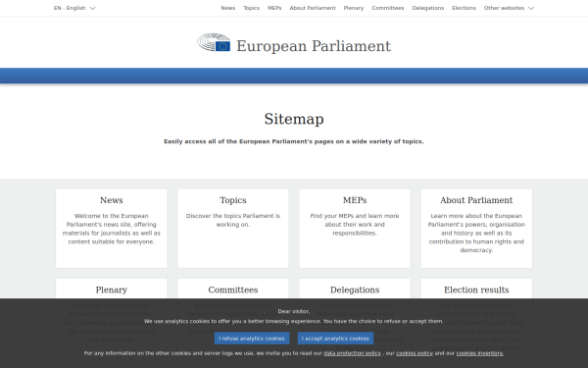
Task: Open News in top navigation
Action: 228,8
